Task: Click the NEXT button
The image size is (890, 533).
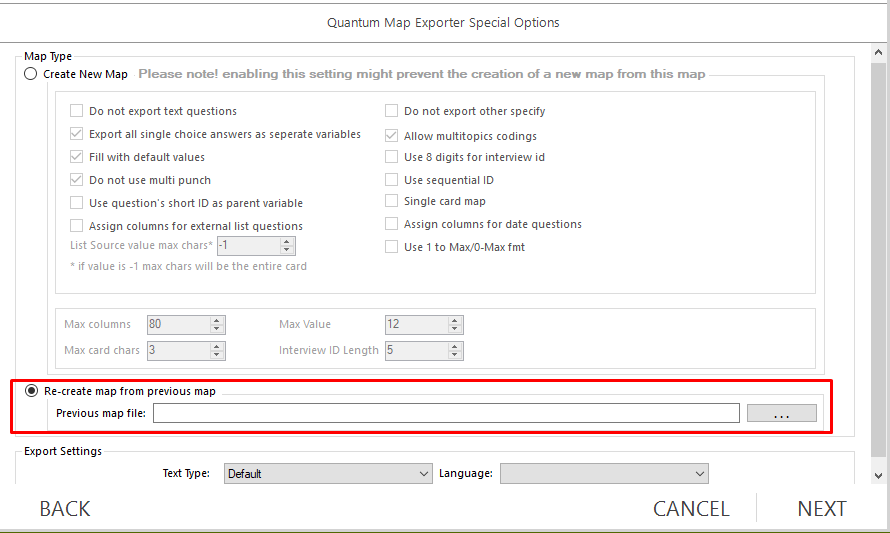Action: pyautogui.click(x=822, y=509)
